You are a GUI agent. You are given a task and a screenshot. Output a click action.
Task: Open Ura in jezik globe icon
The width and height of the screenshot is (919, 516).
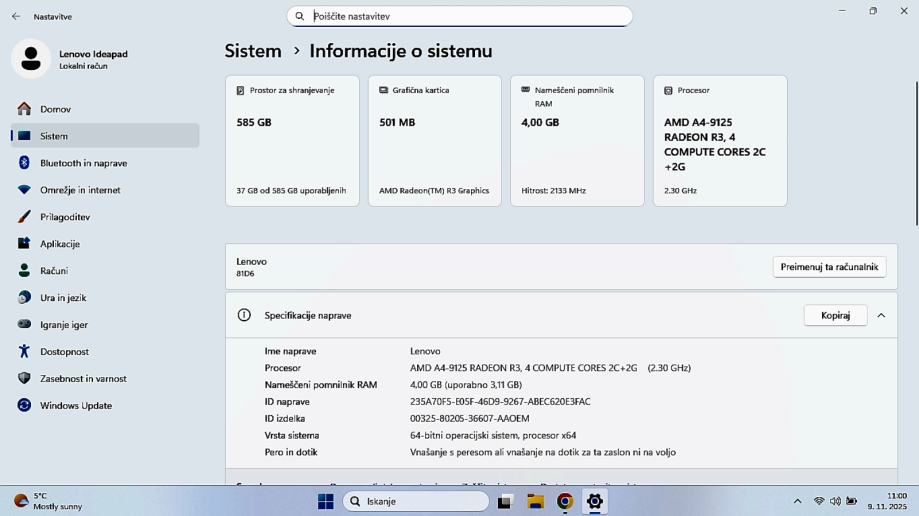(x=24, y=297)
